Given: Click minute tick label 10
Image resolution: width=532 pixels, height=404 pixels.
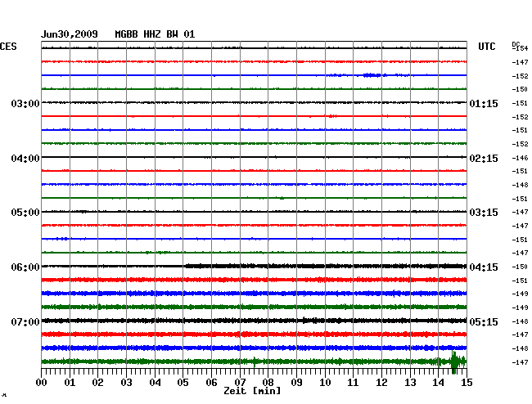Looking at the screenshot, I should [x=325, y=382].
